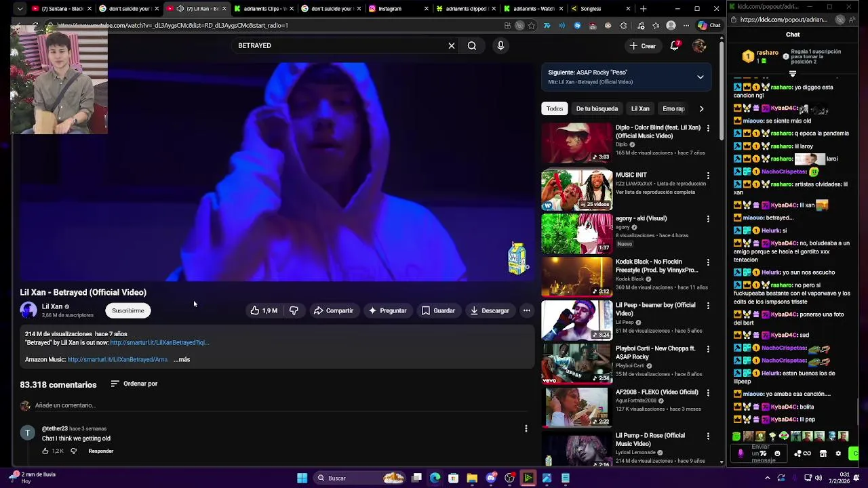868x488 pixels.
Task: Open the Amazon Music smarturl link
Action: point(117,360)
